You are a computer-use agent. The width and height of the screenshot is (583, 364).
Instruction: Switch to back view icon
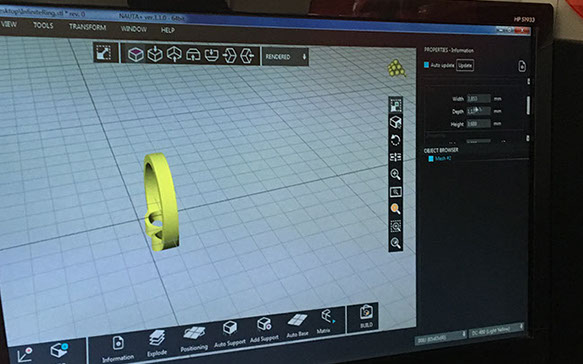click(212, 55)
